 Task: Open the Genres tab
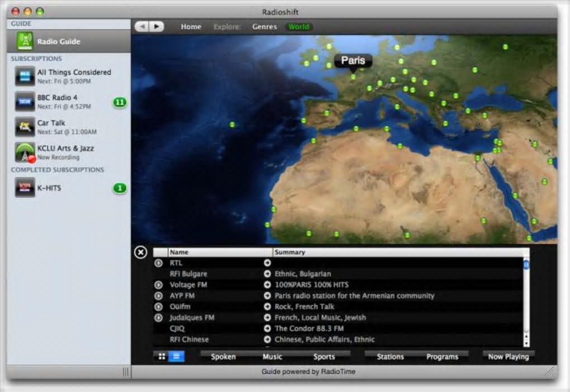point(265,26)
